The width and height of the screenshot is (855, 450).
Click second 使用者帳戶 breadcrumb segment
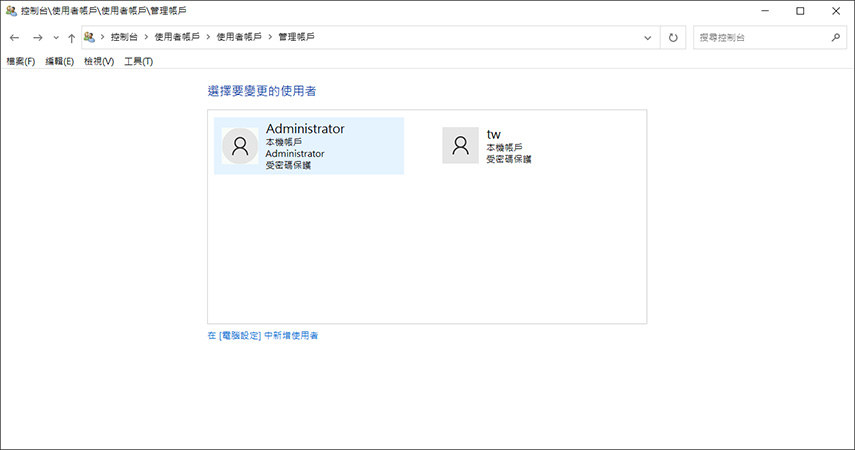[x=239, y=37]
